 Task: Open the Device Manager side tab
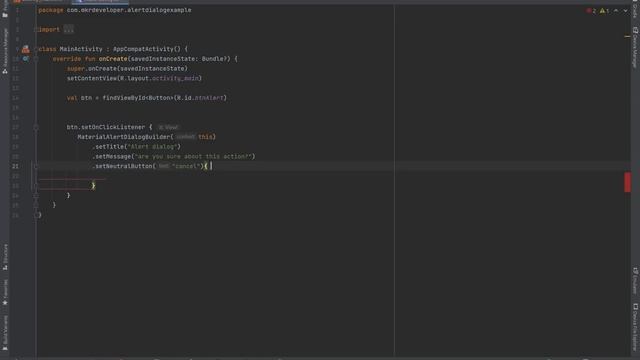tap(635, 47)
